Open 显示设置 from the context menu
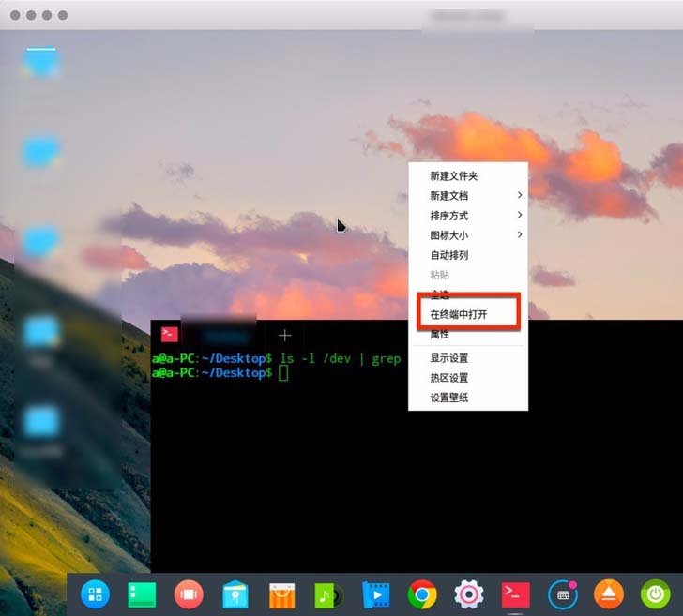The width and height of the screenshot is (683, 616). point(468,358)
